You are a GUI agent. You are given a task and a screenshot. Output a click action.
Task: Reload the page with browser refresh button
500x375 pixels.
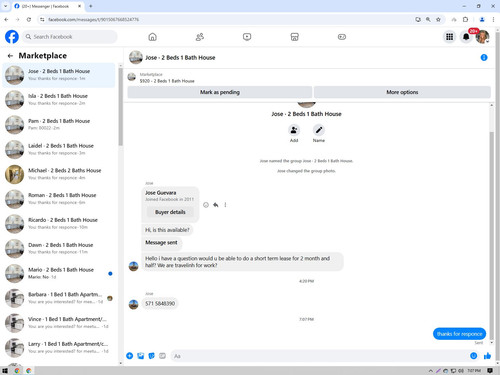[x=29, y=20]
